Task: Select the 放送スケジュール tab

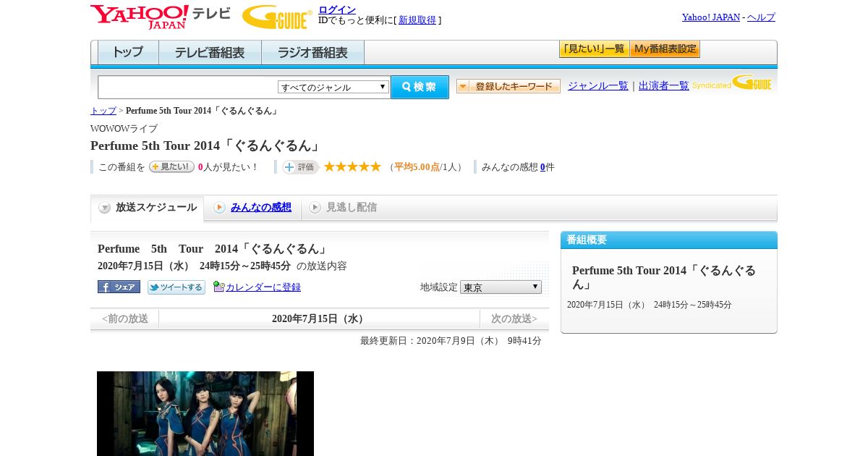Action: pos(148,208)
